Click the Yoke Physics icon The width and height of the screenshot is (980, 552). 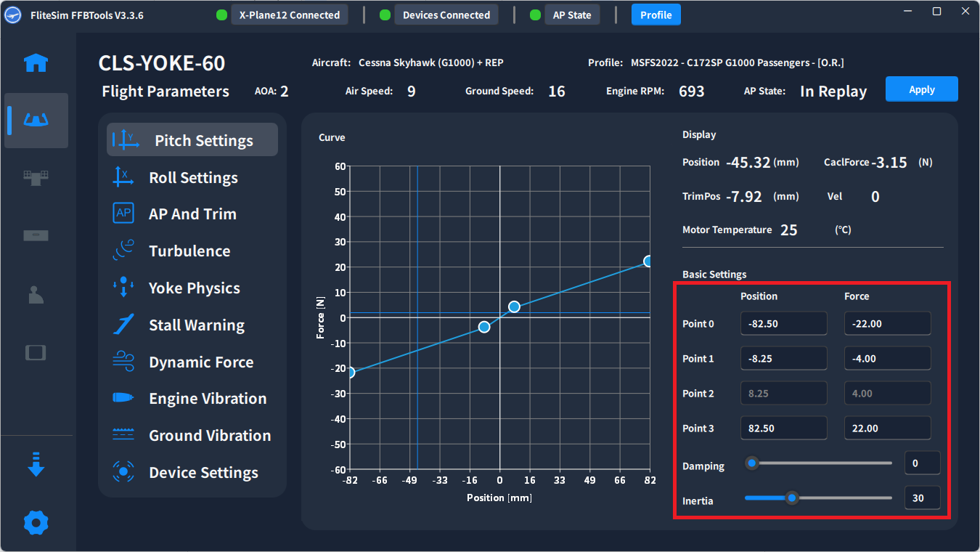point(123,287)
